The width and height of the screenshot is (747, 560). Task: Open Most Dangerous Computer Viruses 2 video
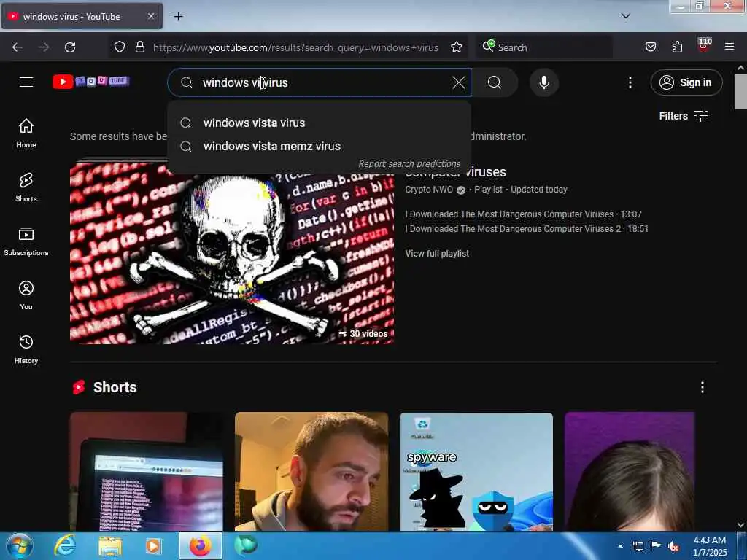click(x=527, y=228)
